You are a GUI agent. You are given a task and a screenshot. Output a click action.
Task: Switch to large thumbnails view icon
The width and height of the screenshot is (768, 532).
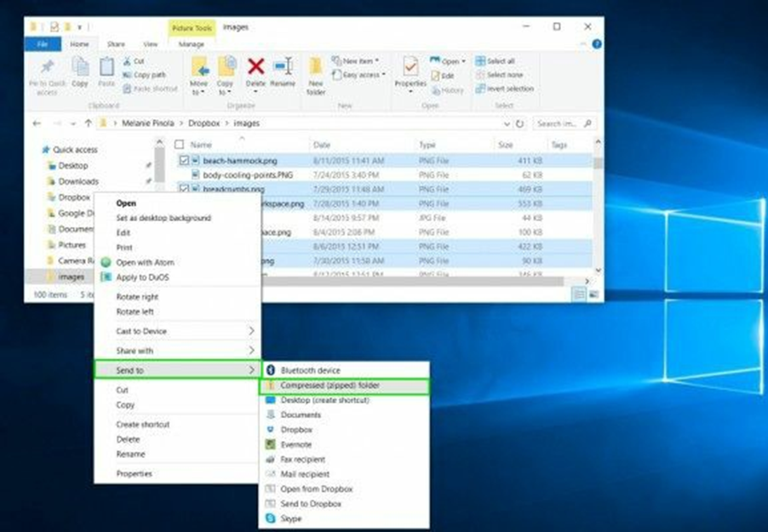click(x=593, y=294)
